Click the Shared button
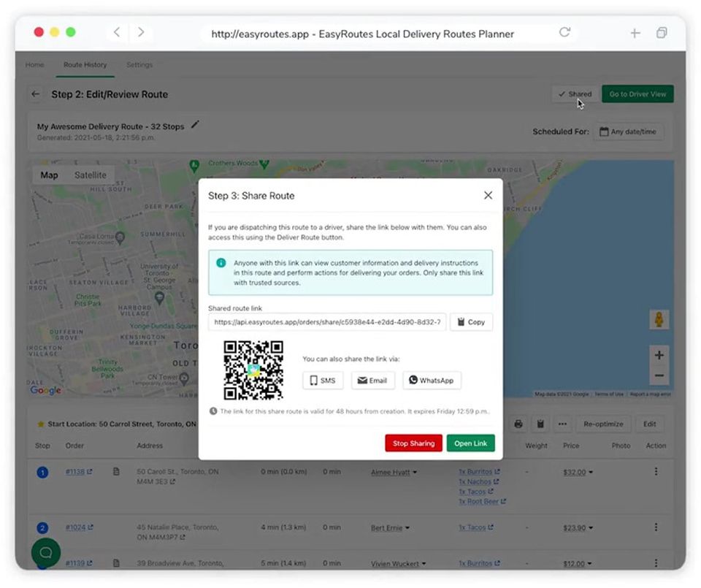The image size is (701, 588). (575, 94)
